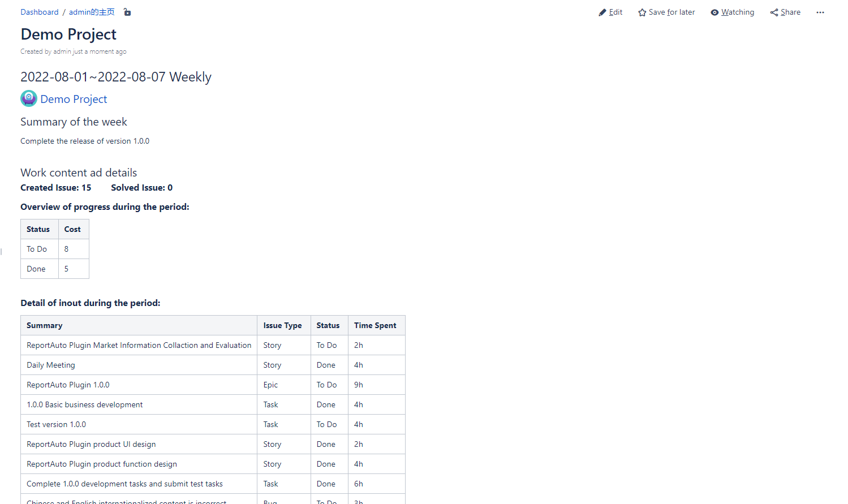848x504 pixels.
Task: Toggle the Watching eye for this page
Action: [x=715, y=12]
